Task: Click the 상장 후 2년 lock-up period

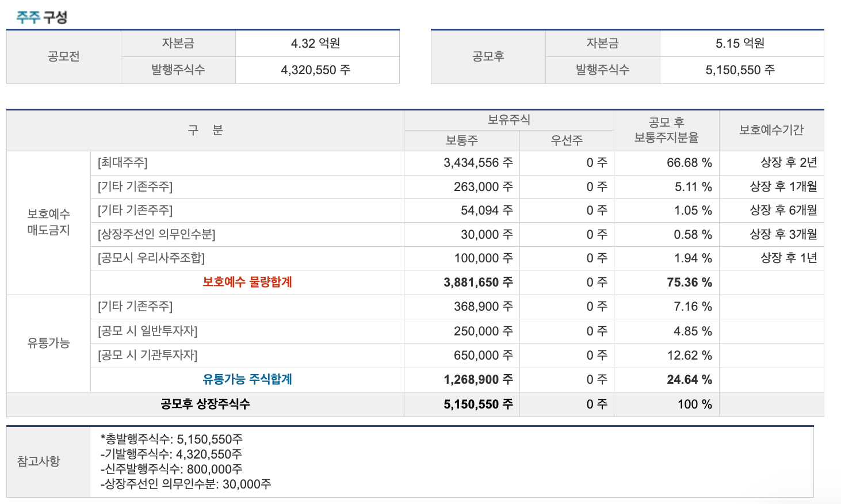Action: pos(789,163)
